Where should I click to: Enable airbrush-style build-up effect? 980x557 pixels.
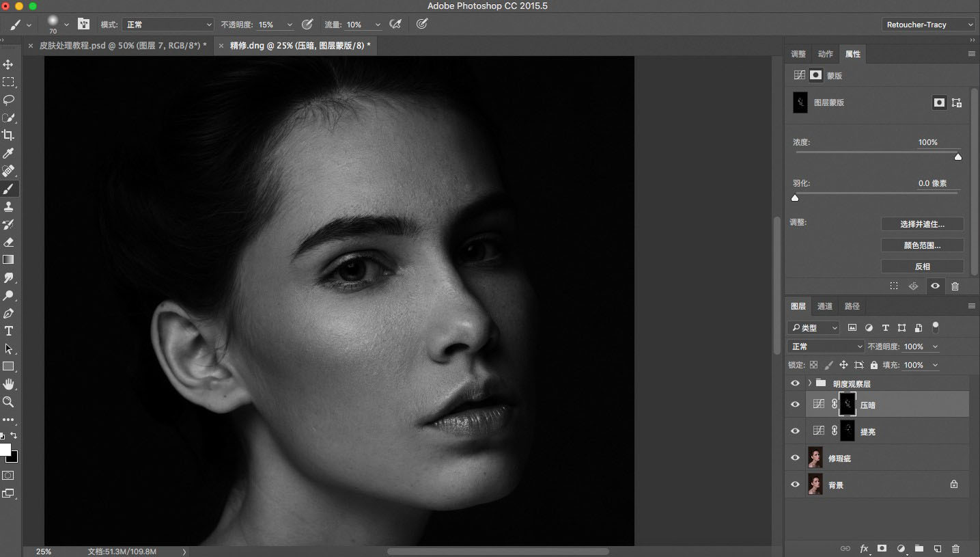tap(395, 24)
